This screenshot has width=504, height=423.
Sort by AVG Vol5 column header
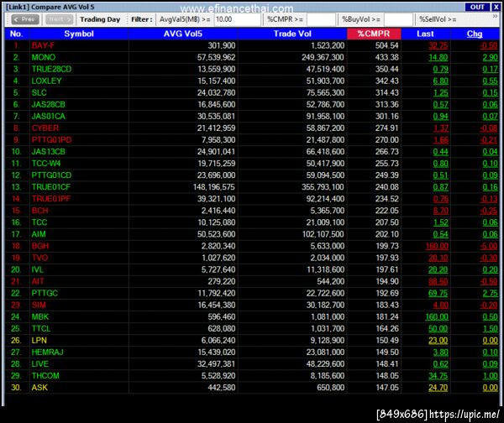[183, 34]
